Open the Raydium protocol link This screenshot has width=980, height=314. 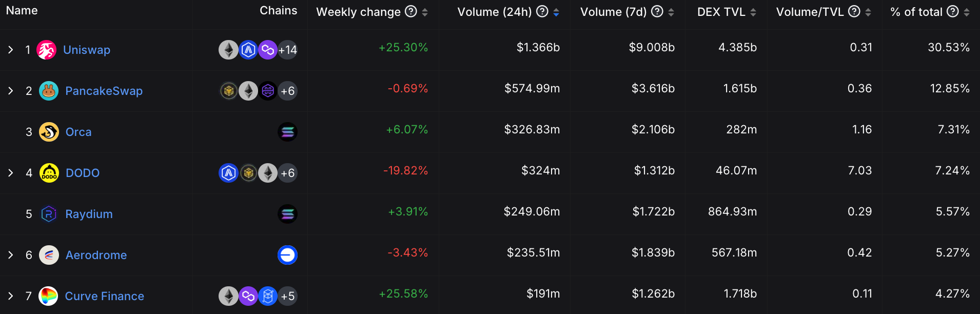[x=89, y=214]
